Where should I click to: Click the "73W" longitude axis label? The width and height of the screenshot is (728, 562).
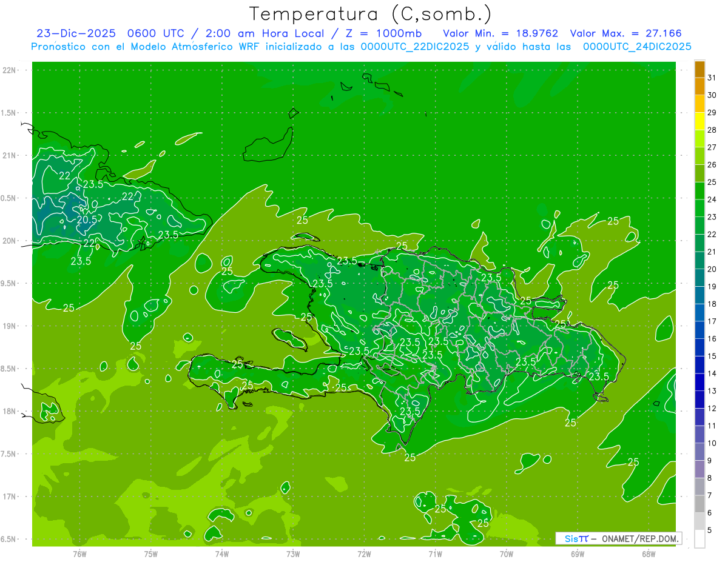[x=293, y=554]
